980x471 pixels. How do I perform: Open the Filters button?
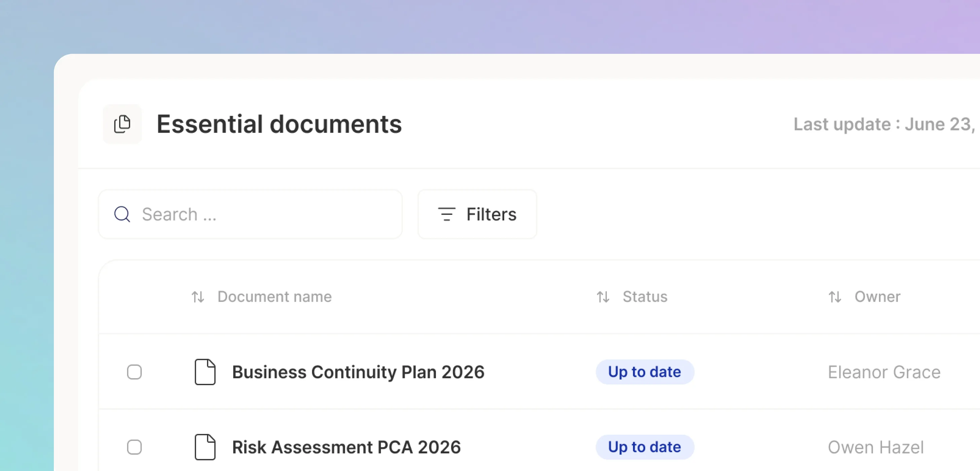point(477,214)
